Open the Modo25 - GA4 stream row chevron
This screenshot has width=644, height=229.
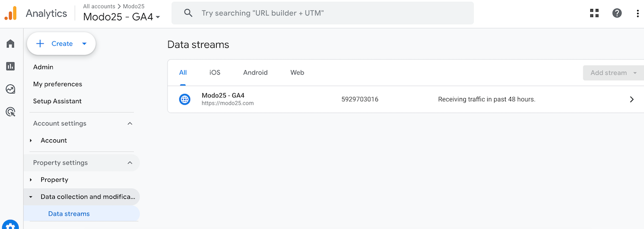(x=632, y=99)
